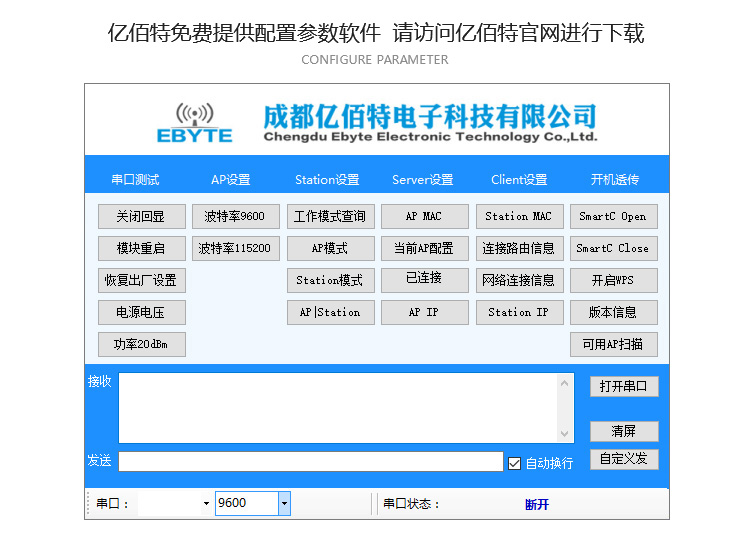Click the SmartC Close button
This screenshot has height=542, width=750.
pos(614,248)
